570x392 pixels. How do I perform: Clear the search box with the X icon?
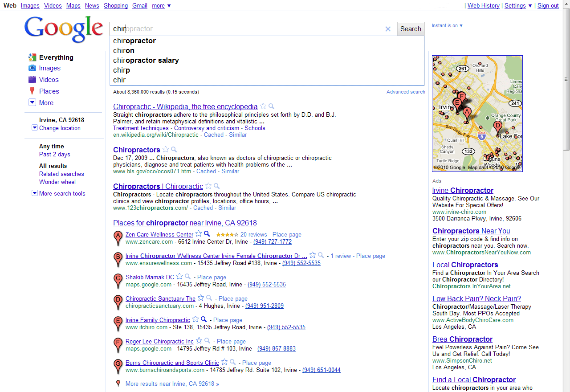tap(388, 29)
